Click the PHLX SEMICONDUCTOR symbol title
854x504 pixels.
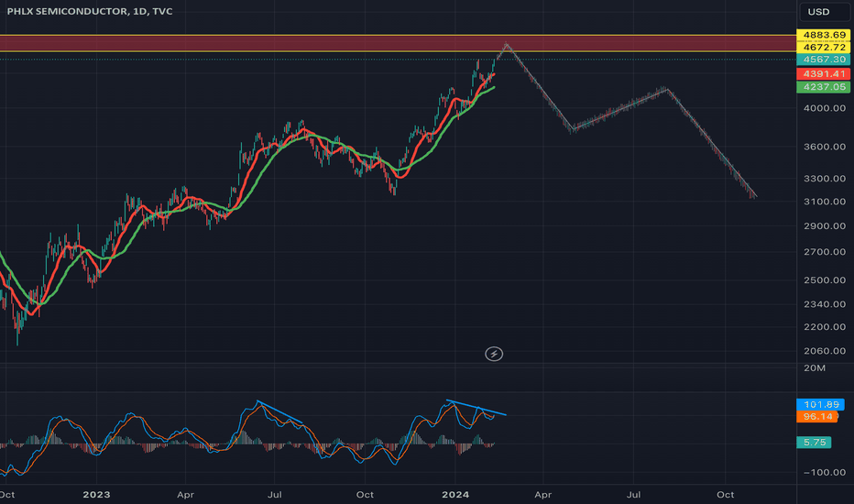(x=89, y=11)
